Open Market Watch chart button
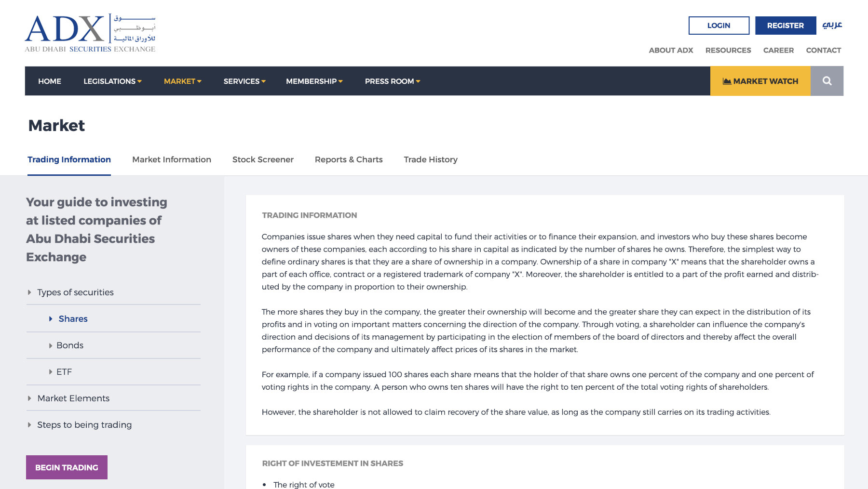This screenshot has width=868, height=489. pos(760,81)
